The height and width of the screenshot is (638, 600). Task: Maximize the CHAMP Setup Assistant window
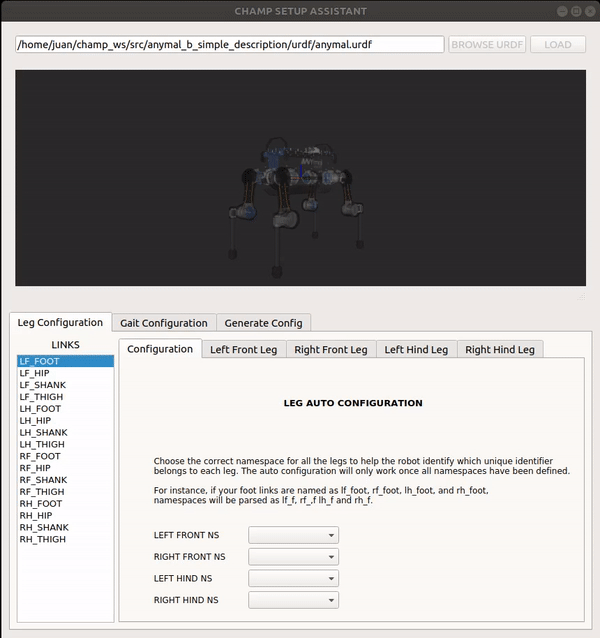pyautogui.click(x=576, y=11)
